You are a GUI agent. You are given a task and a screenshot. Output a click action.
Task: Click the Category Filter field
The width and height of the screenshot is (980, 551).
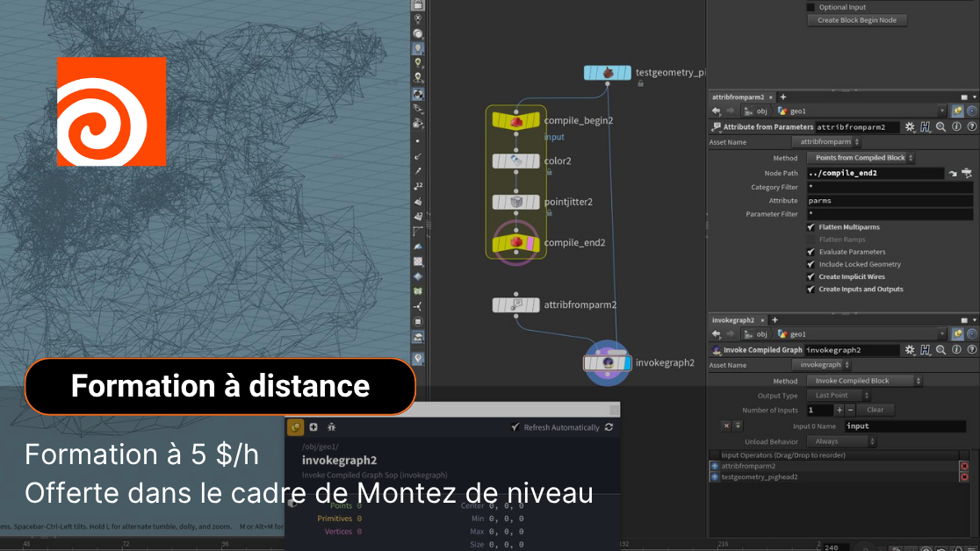click(x=890, y=188)
